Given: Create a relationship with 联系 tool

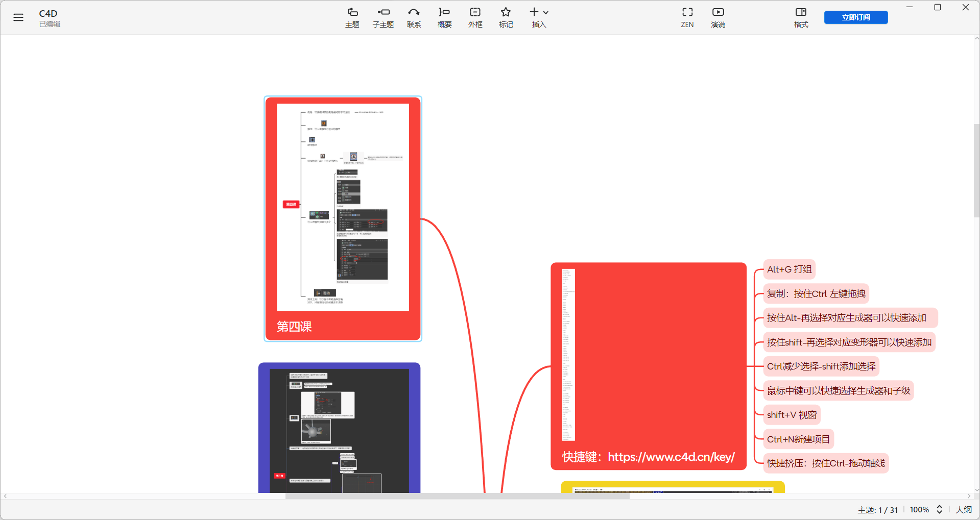Looking at the screenshot, I should click(414, 17).
